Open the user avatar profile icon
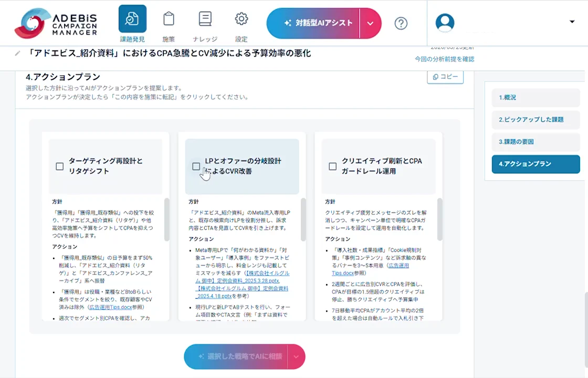 [x=445, y=23]
